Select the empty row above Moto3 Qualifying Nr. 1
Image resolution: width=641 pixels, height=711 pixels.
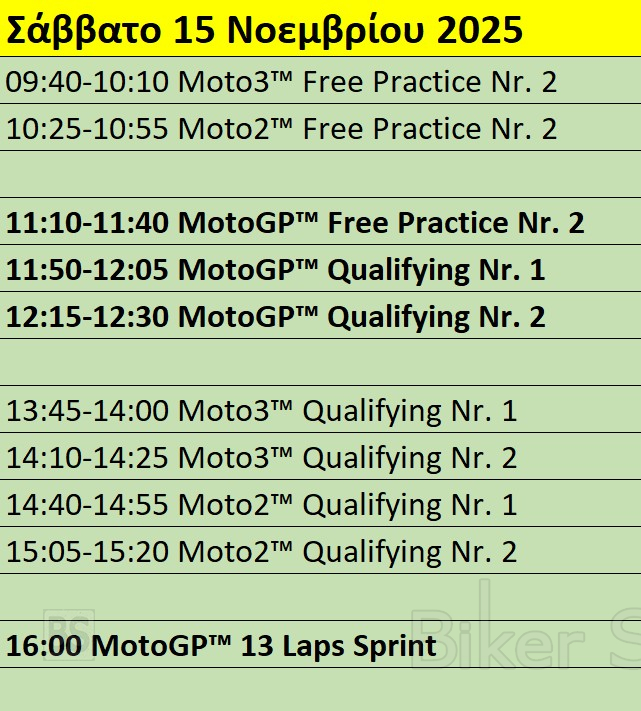click(320, 363)
